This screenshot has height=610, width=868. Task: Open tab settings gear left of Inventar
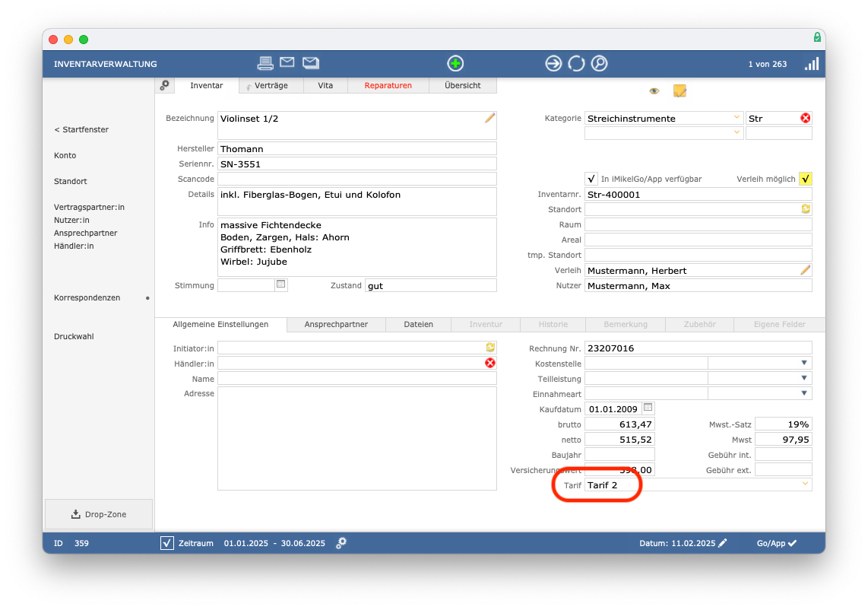164,85
